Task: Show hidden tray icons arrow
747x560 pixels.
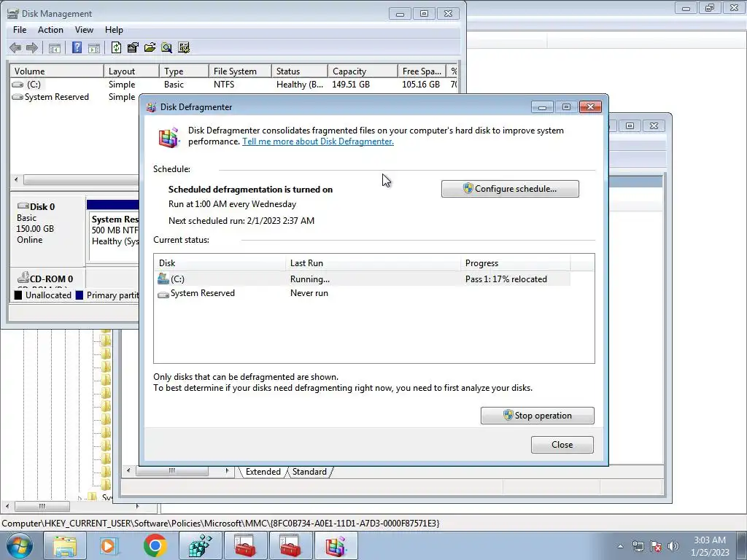Action: (x=620, y=546)
